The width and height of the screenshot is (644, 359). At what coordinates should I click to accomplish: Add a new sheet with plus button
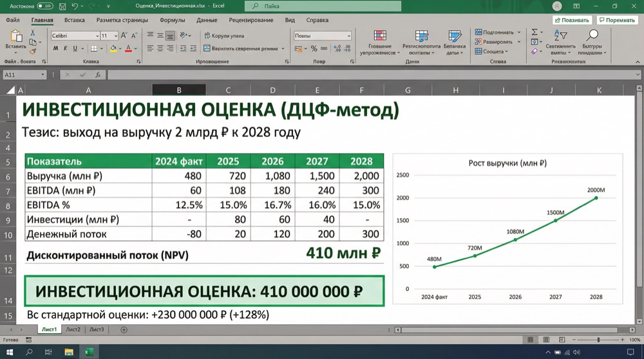(124, 329)
